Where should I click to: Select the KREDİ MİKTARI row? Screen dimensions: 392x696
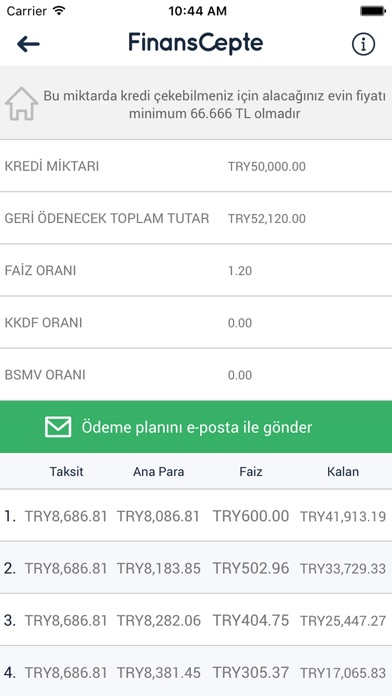click(x=196, y=166)
